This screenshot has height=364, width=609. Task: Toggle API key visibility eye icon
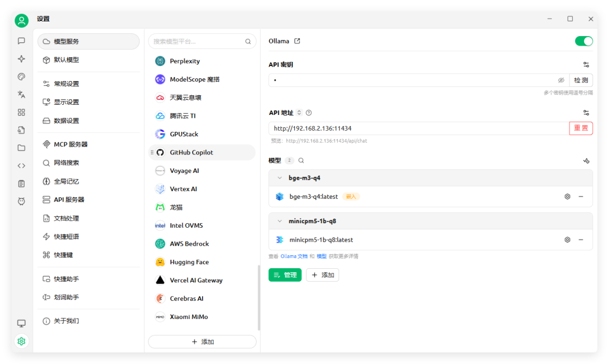coord(561,81)
